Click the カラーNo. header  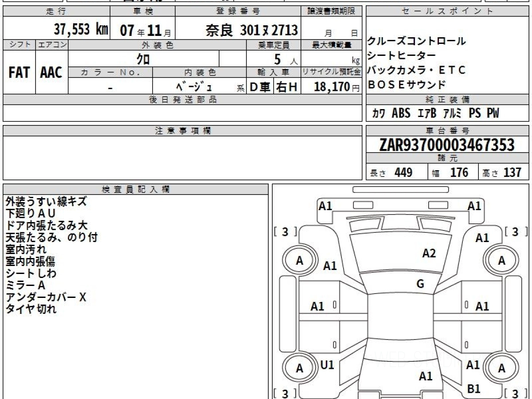click(111, 72)
